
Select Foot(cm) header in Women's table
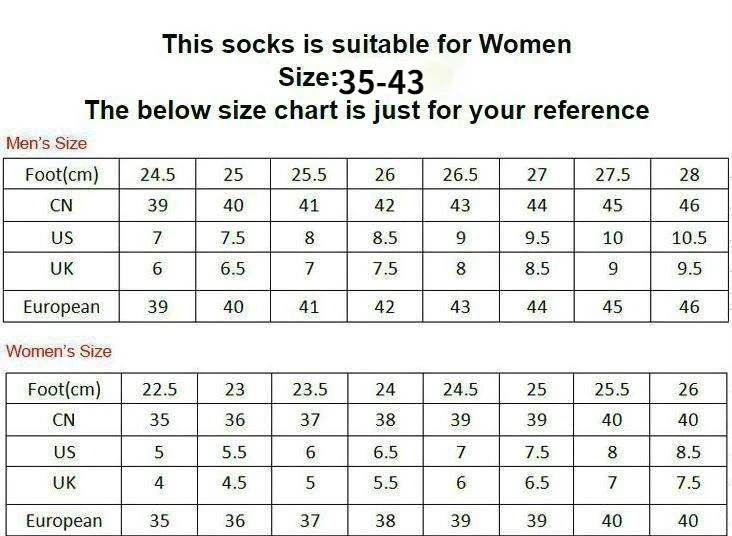[63, 389]
